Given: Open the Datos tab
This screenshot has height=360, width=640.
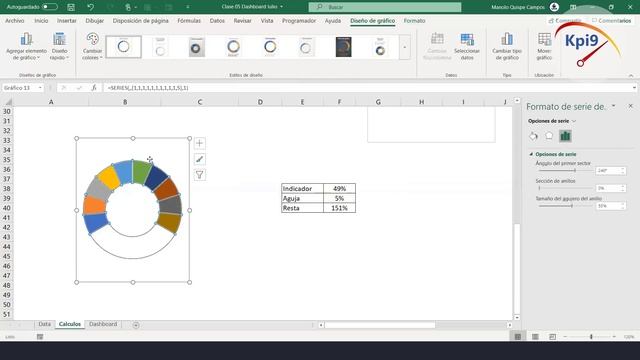Looking at the screenshot, I should 217,20.
